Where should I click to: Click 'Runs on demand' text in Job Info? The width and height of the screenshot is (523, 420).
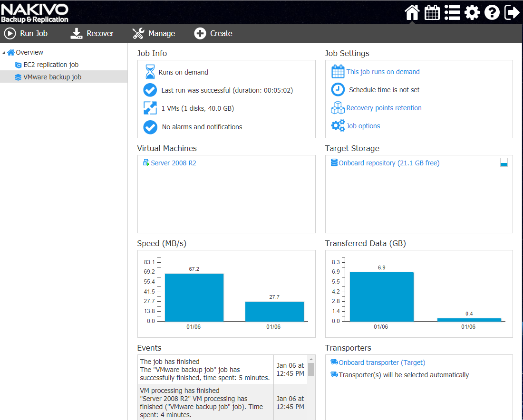184,72
